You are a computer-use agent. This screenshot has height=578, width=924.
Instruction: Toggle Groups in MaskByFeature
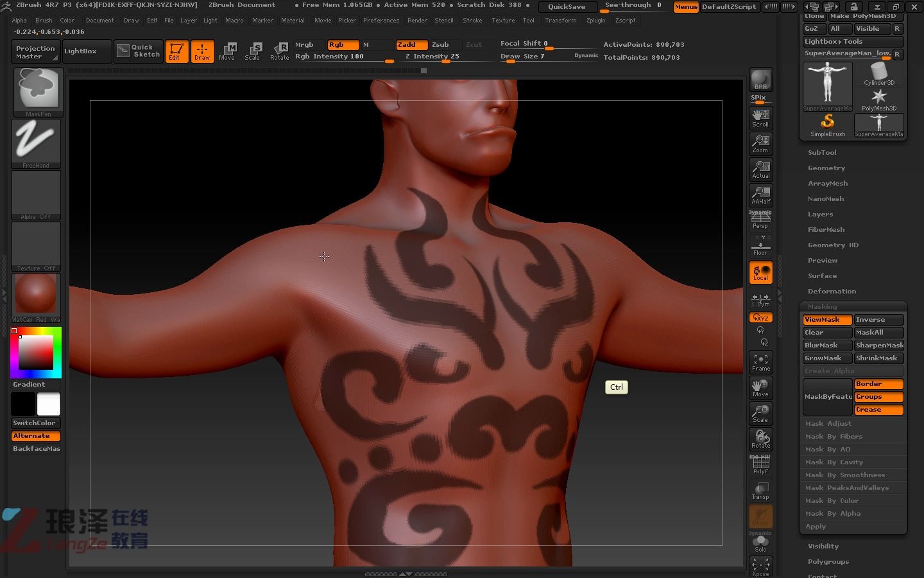click(x=879, y=397)
